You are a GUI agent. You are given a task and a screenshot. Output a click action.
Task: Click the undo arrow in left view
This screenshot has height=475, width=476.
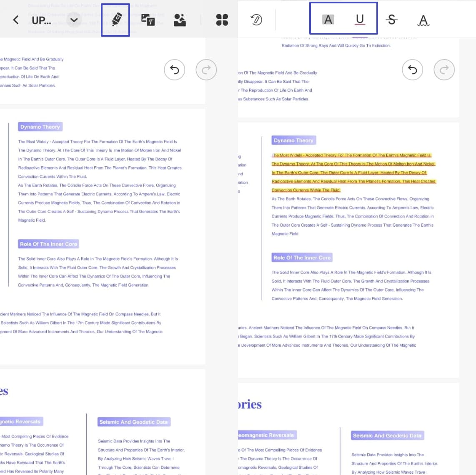[x=174, y=70]
